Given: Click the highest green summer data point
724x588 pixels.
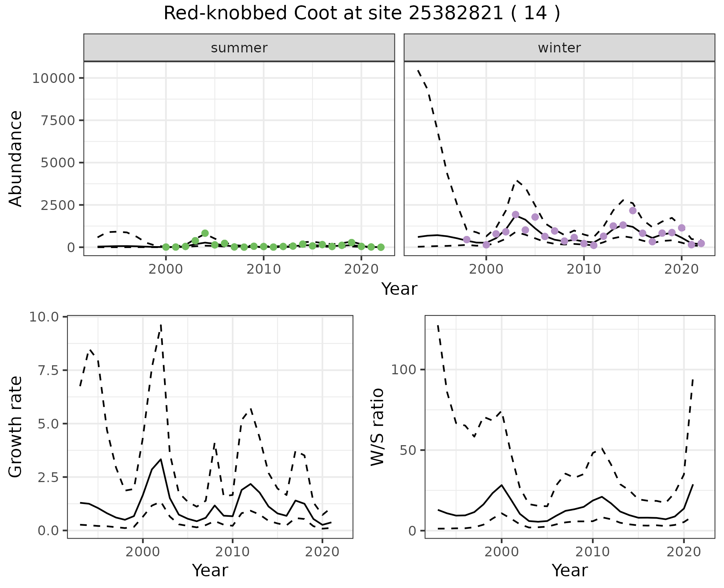Looking at the screenshot, I should coord(205,233).
